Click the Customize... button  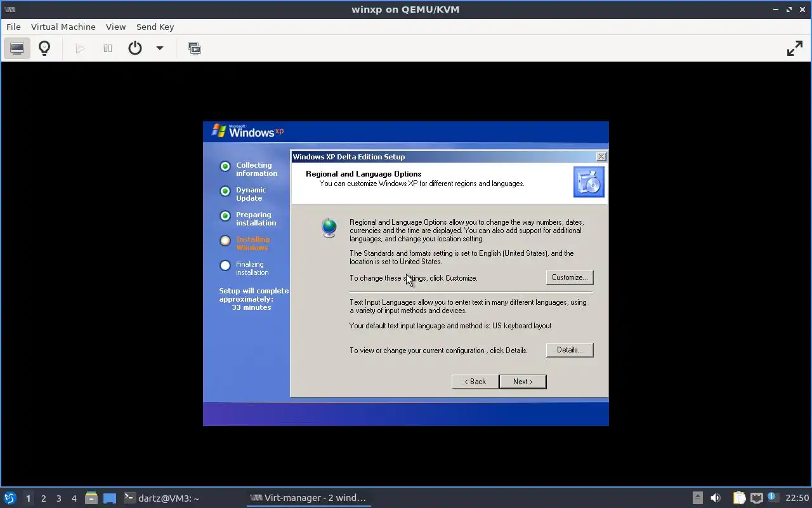[570, 277]
